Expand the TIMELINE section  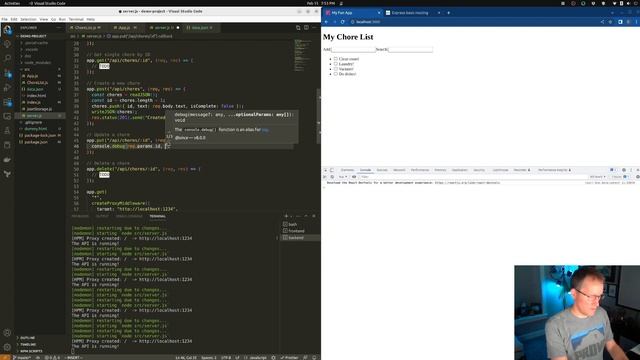click(28, 344)
